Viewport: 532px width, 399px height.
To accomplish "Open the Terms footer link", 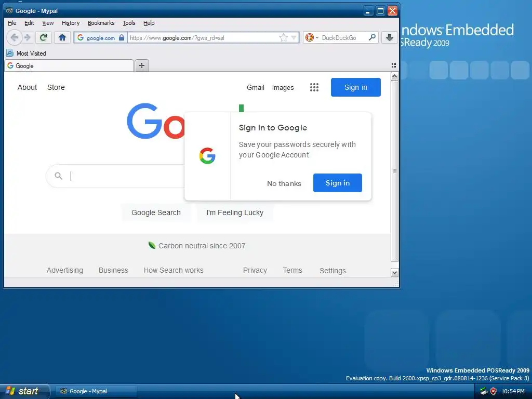I will [x=292, y=270].
